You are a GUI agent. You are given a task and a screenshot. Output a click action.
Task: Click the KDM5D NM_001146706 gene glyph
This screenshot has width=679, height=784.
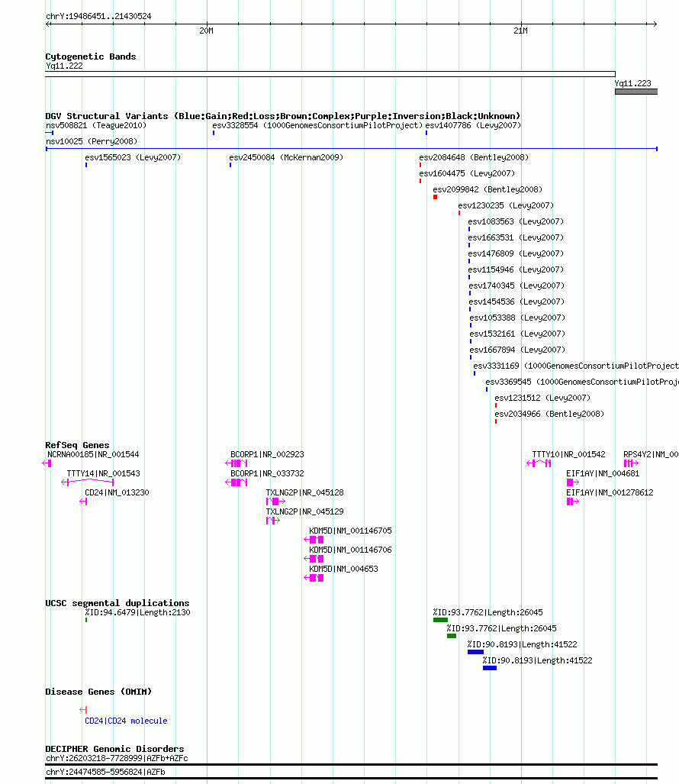point(314,559)
